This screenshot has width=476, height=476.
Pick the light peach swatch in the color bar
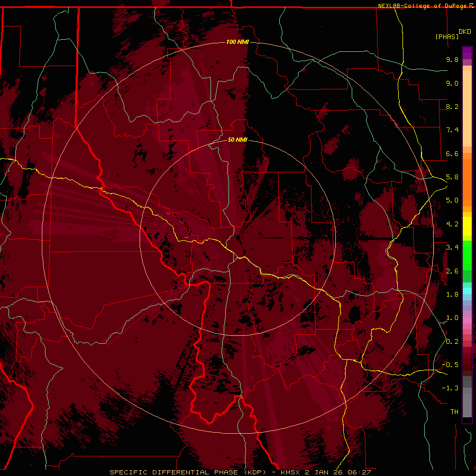click(x=467, y=108)
